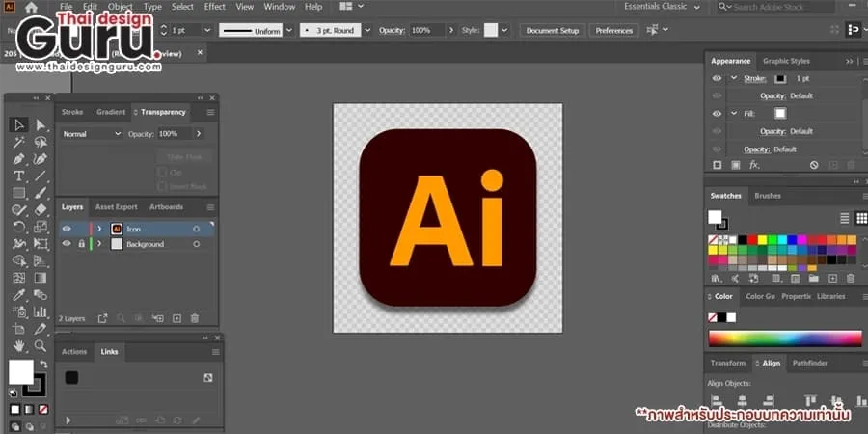This screenshot has width=868, height=434.
Task: Delete selection with Layers panel trash icon
Action: click(x=194, y=318)
